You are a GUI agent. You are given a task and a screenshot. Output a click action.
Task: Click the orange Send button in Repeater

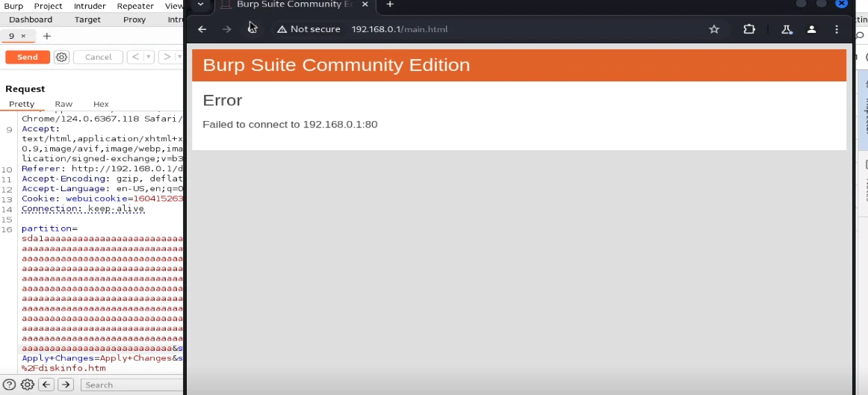pyautogui.click(x=28, y=57)
